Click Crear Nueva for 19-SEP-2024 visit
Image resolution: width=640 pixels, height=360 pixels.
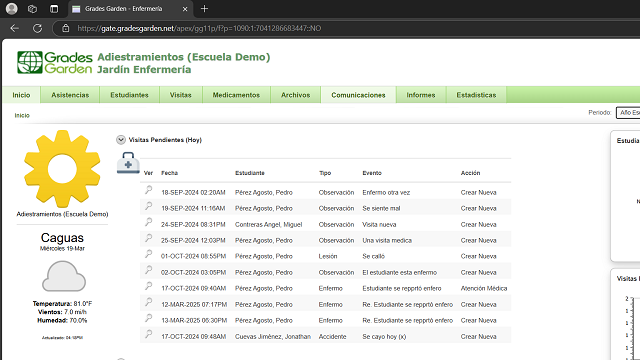(x=478, y=208)
